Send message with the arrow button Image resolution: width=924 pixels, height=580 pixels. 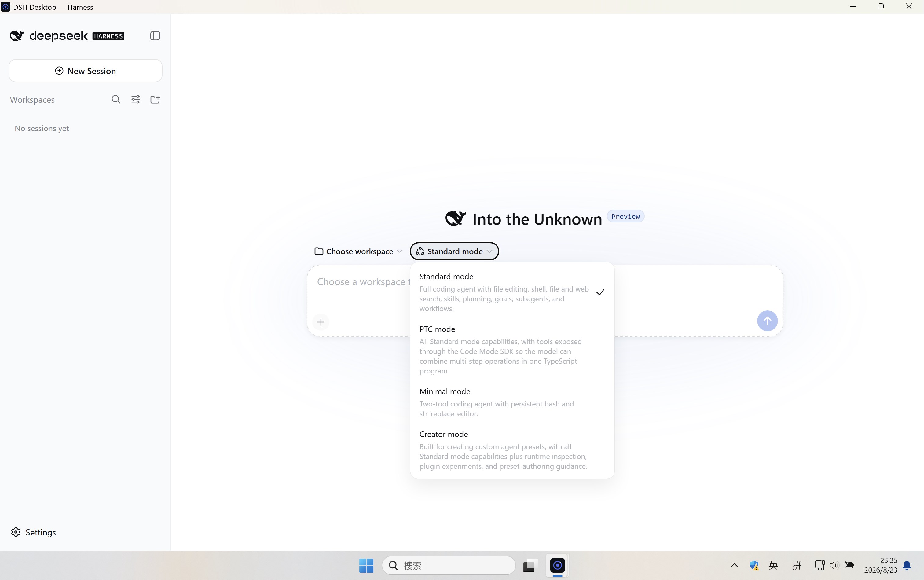coord(767,321)
